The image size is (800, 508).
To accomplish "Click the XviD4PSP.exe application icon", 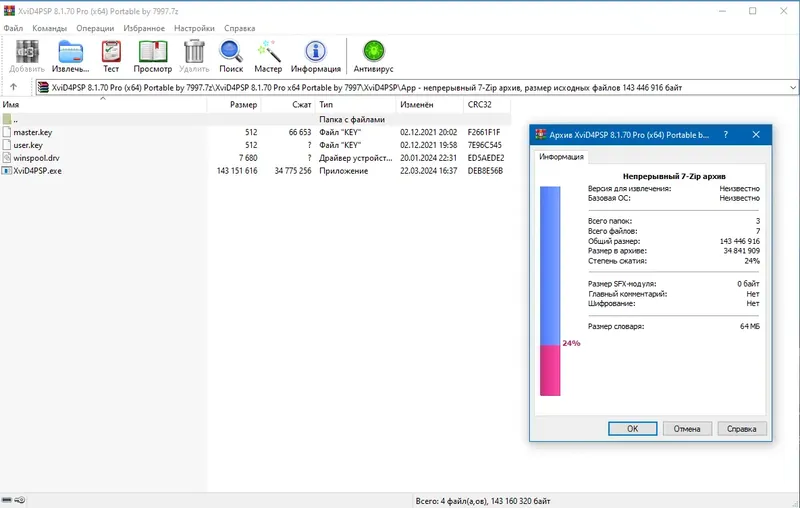I will pyautogui.click(x=7, y=171).
